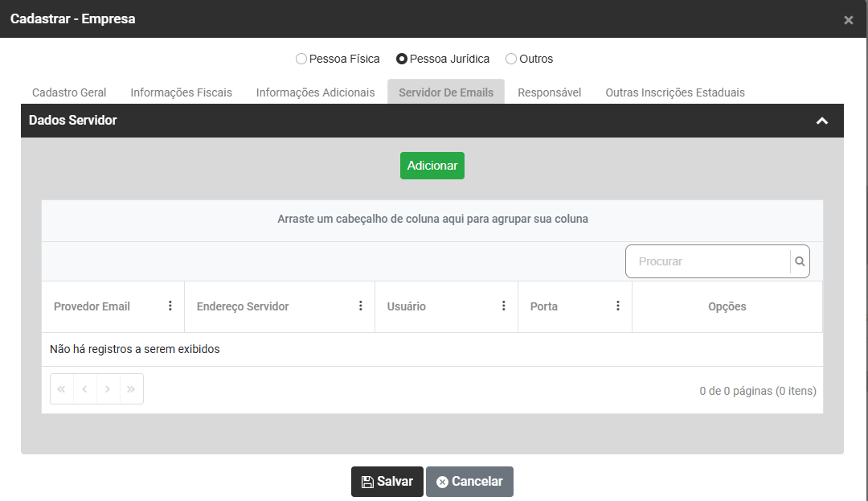The width and height of the screenshot is (868, 501).
Task: Click the column grouping drop area text
Action: [x=432, y=219]
